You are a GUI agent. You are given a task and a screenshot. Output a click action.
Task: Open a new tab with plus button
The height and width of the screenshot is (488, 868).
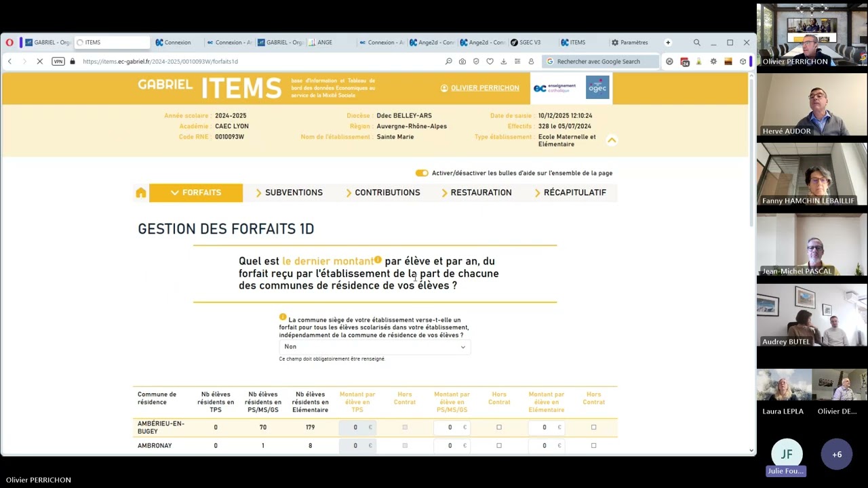click(668, 42)
